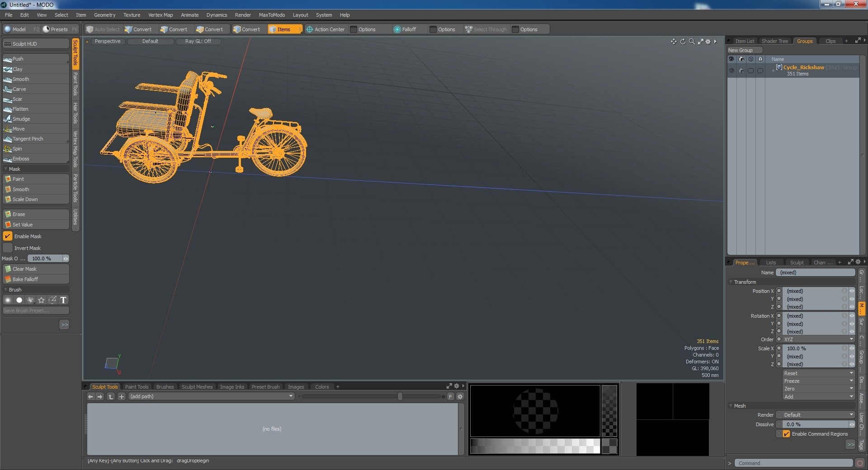Viewport: 868px width, 470px height.
Task: Click the Sculpt HUD button
Action: 36,44
